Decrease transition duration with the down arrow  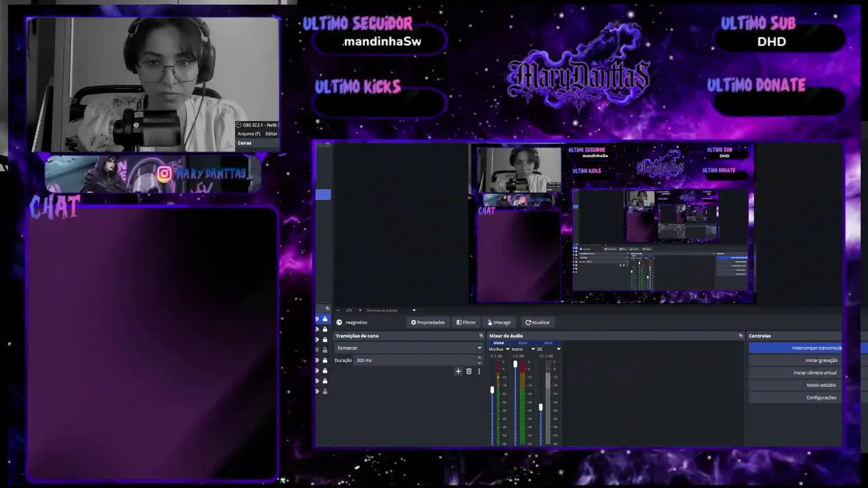coord(479,363)
